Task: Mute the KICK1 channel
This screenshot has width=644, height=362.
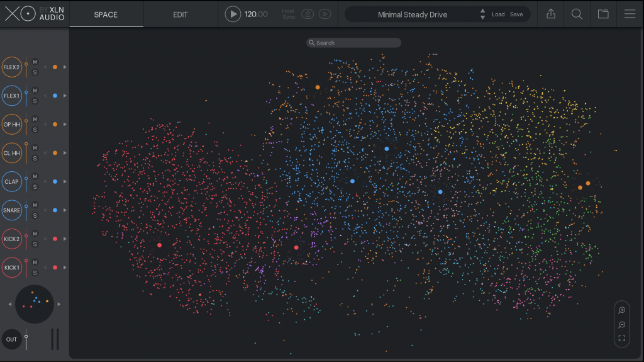Action: pos(35,263)
